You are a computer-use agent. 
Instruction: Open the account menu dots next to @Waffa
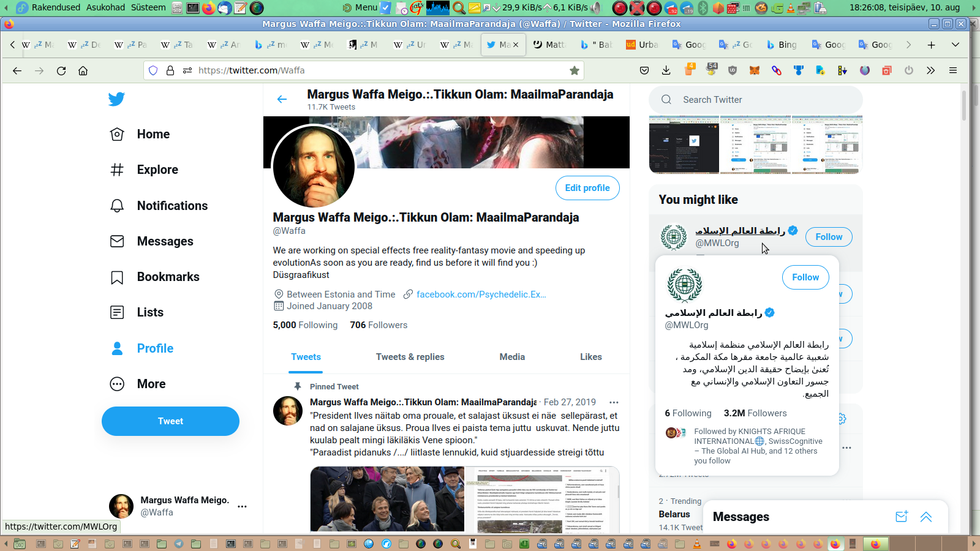[x=242, y=506]
